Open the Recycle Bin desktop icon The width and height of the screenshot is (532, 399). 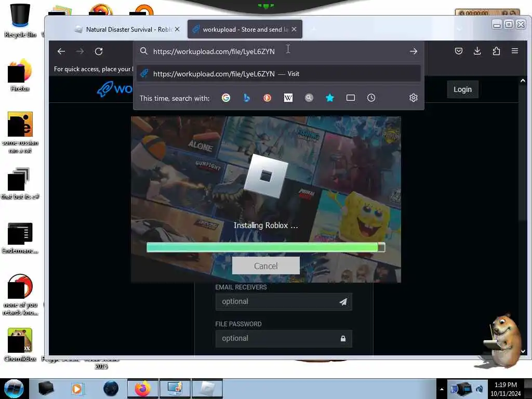(x=20, y=20)
